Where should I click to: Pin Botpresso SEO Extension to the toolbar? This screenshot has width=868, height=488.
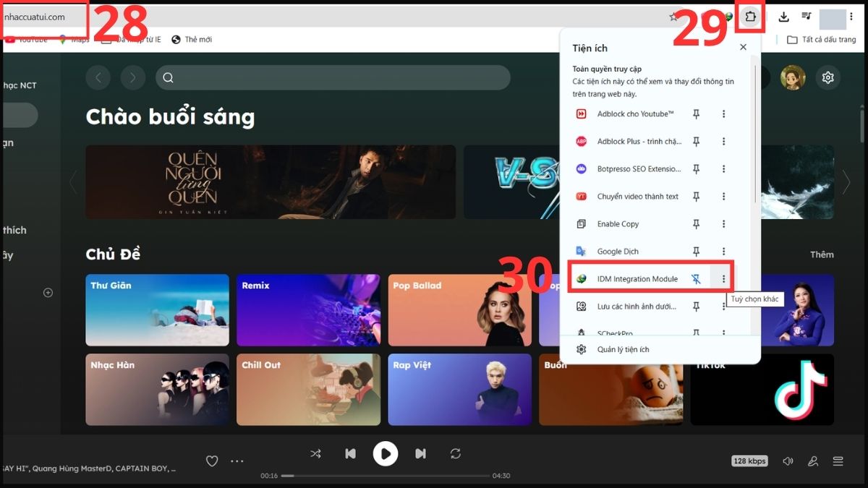point(696,169)
